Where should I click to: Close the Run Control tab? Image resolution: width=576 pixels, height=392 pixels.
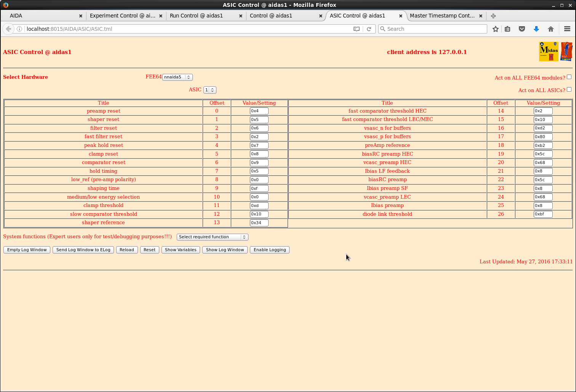tap(241, 16)
